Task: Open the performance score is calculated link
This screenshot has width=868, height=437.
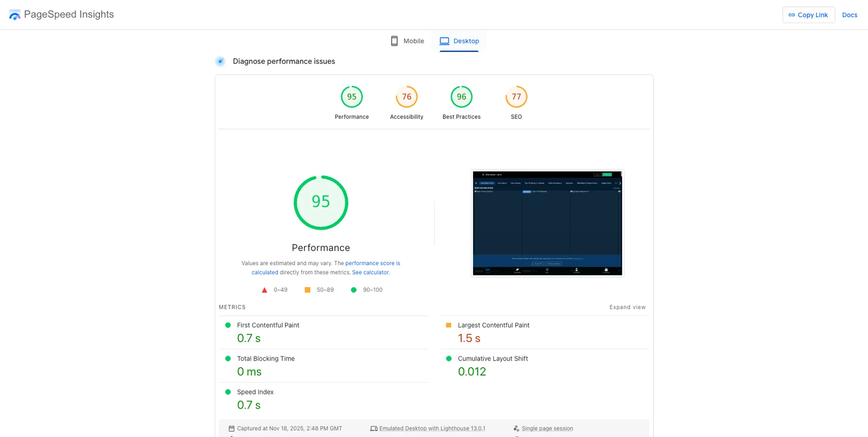Action: 373,263
